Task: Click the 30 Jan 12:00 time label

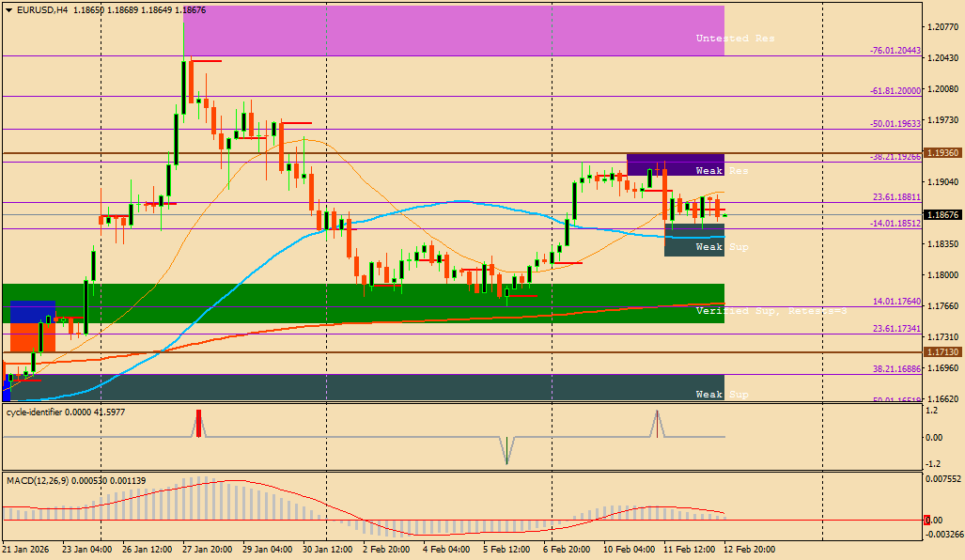Action: tap(327, 549)
